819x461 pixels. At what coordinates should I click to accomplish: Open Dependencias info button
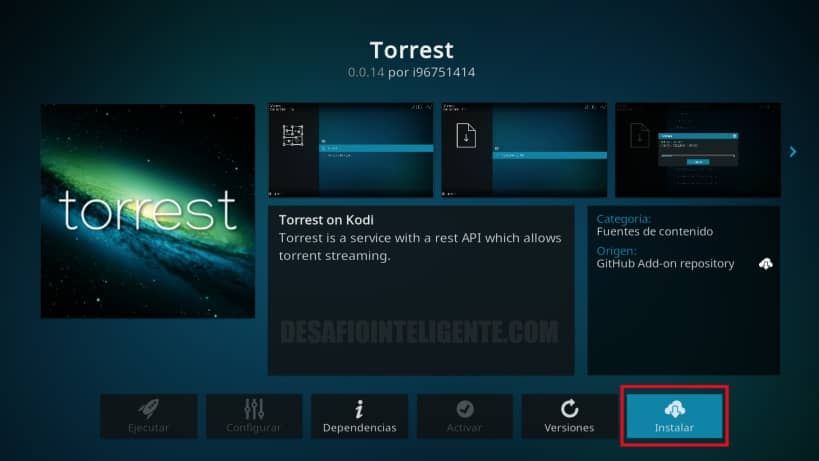(359, 416)
